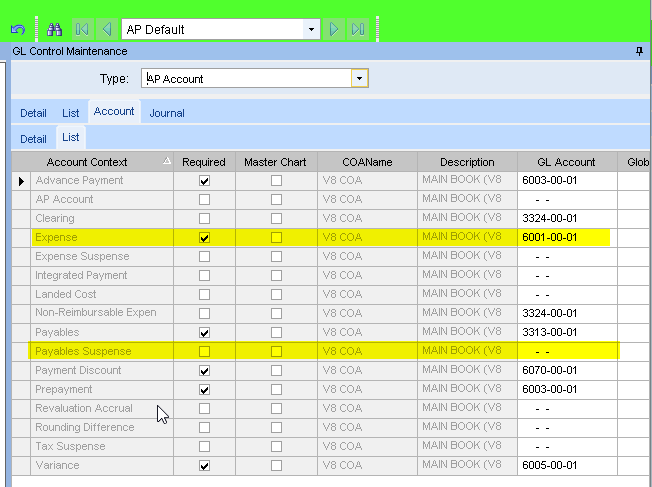Open the Journal tab
The width and height of the screenshot is (652, 487).
tap(167, 113)
